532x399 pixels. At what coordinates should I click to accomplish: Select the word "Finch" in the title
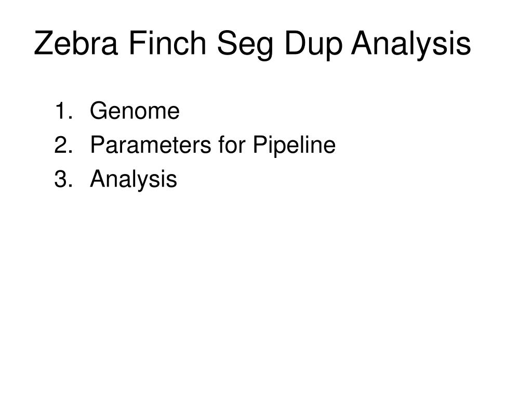coord(168,43)
